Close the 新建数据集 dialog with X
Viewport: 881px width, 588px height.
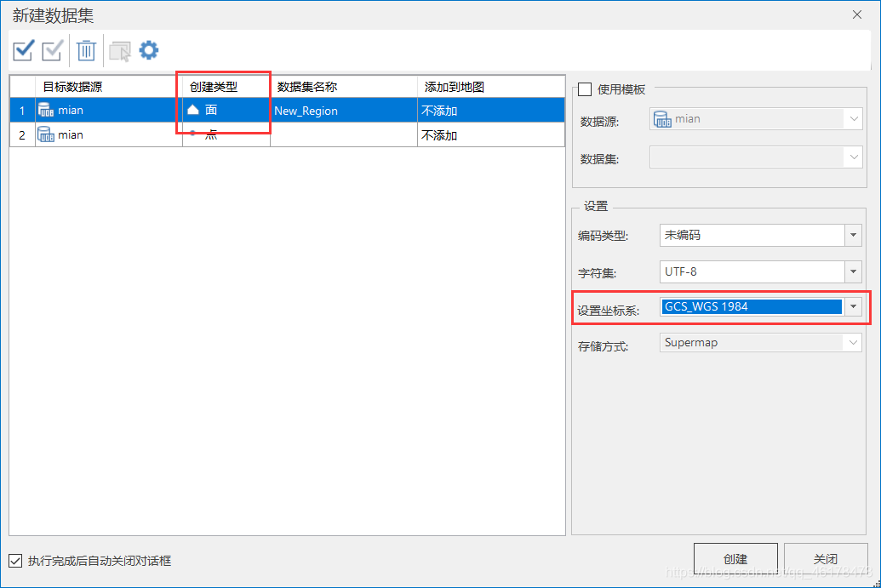857,14
